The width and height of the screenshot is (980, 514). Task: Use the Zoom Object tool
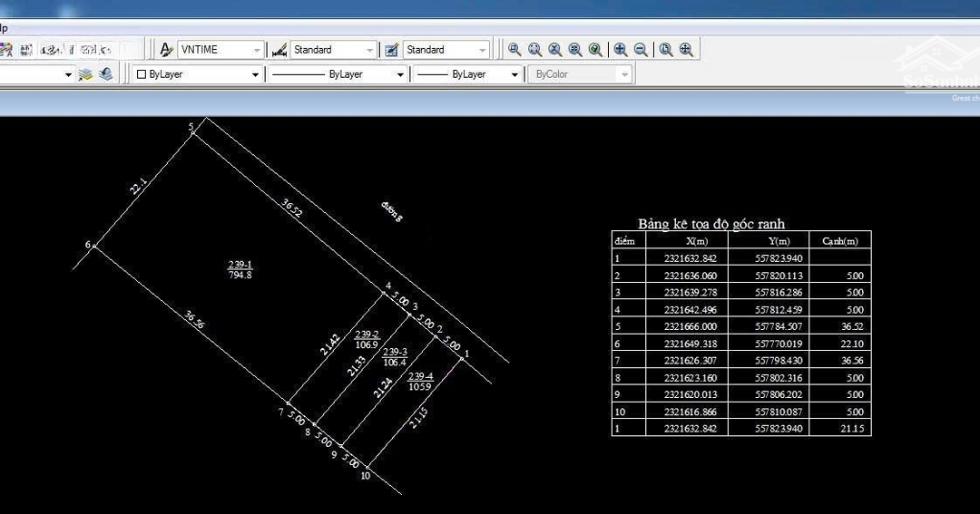(594, 50)
